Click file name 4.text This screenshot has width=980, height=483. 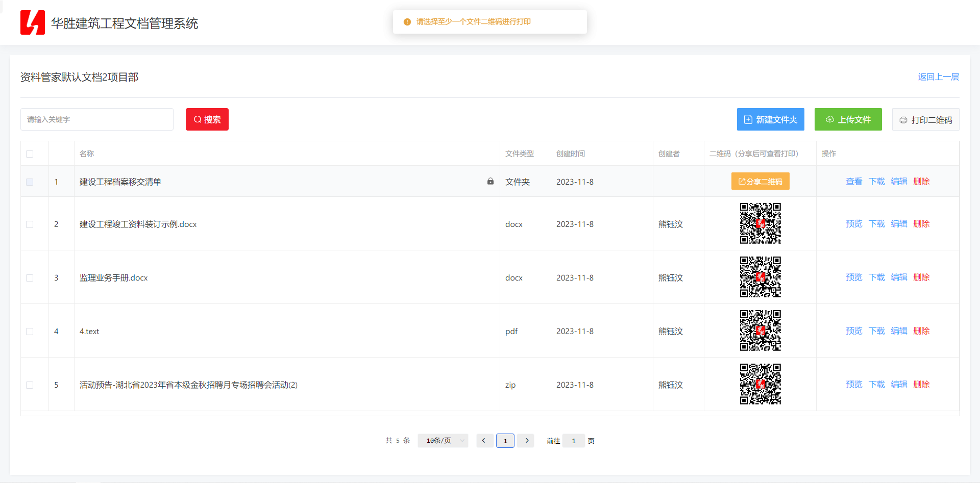[x=89, y=331]
